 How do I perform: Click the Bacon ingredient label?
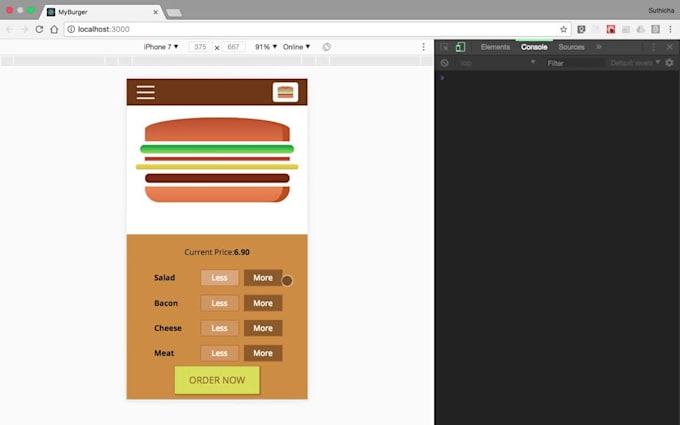point(166,303)
